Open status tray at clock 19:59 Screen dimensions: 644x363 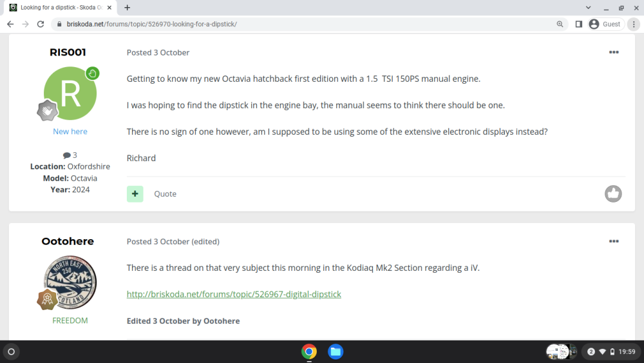point(611,352)
